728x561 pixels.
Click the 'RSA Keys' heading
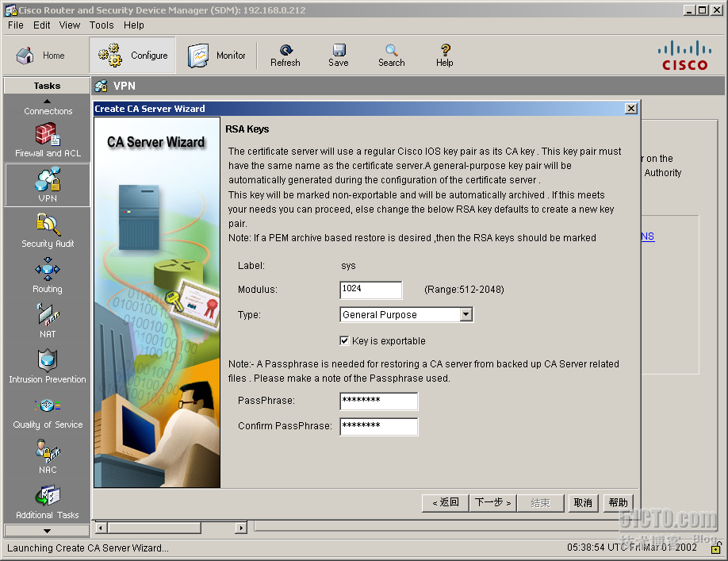click(247, 129)
